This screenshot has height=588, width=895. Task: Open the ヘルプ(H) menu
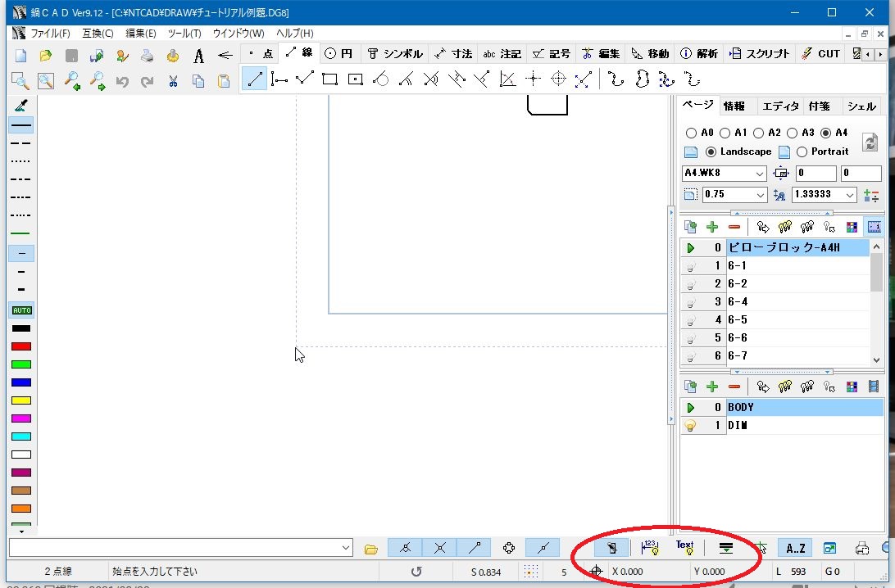click(x=294, y=33)
